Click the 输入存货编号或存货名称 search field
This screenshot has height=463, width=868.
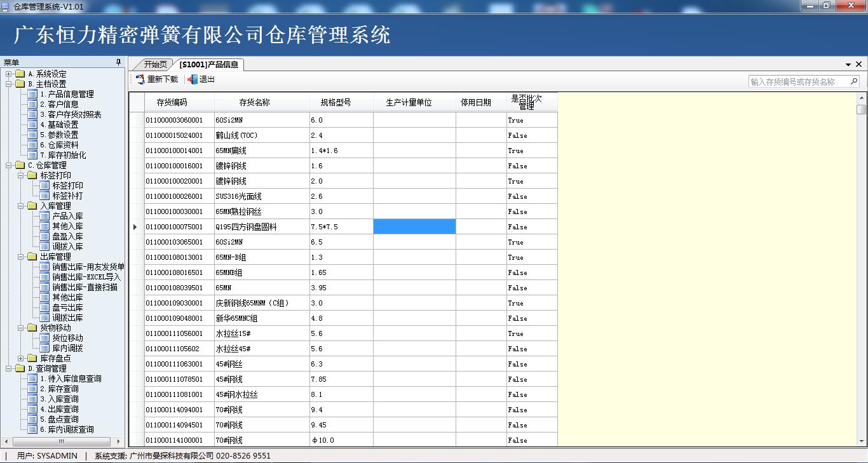point(799,81)
